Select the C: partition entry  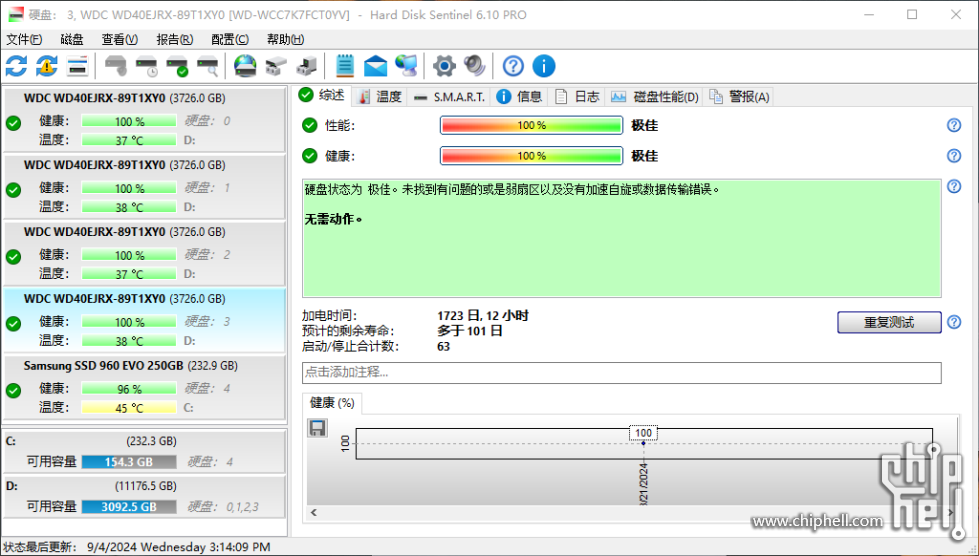coord(144,451)
